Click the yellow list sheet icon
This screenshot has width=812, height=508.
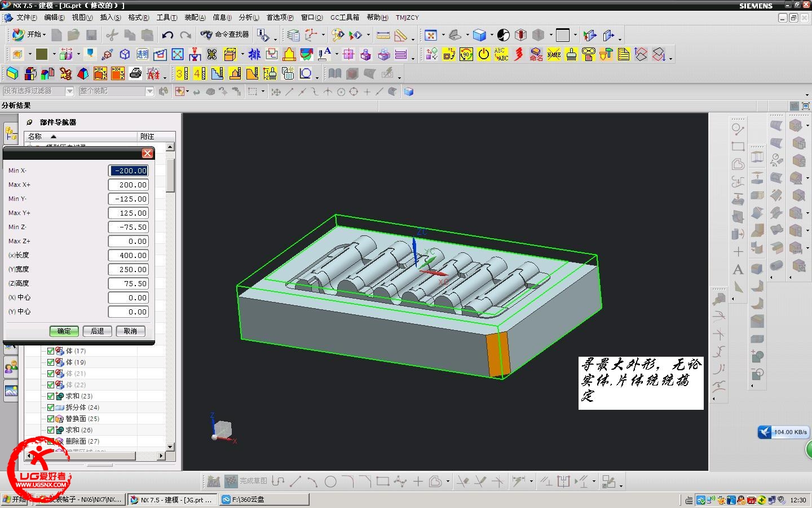click(x=624, y=54)
